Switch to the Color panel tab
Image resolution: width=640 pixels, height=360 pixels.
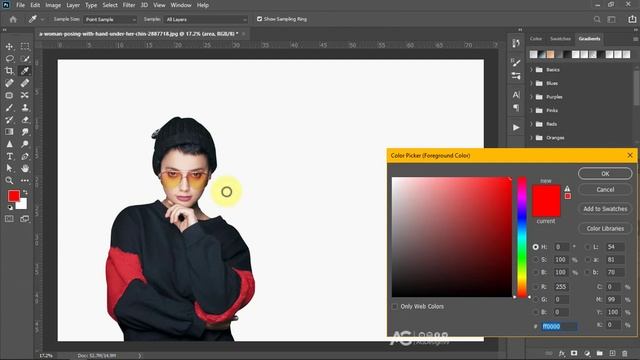point(536,39)
